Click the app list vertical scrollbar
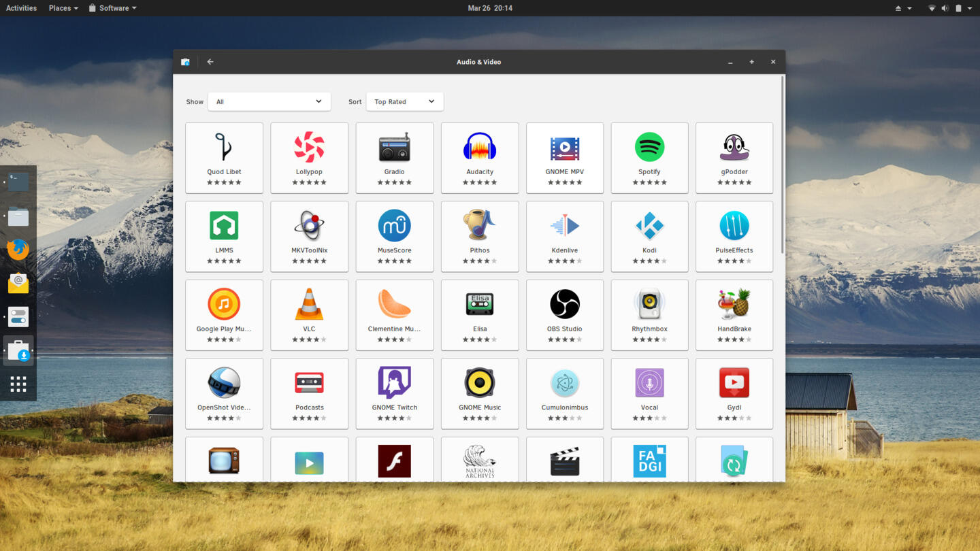980x551 pixels. 783,165
